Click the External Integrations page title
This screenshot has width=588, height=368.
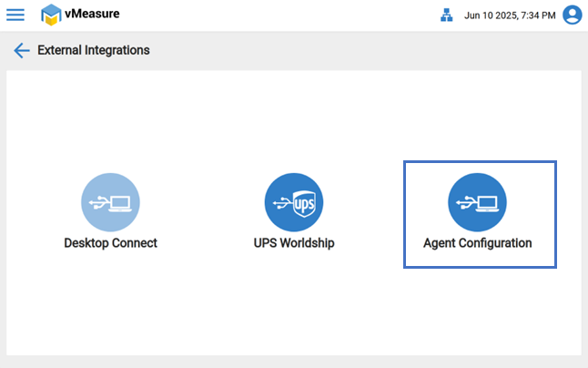[x=94, y=50]
